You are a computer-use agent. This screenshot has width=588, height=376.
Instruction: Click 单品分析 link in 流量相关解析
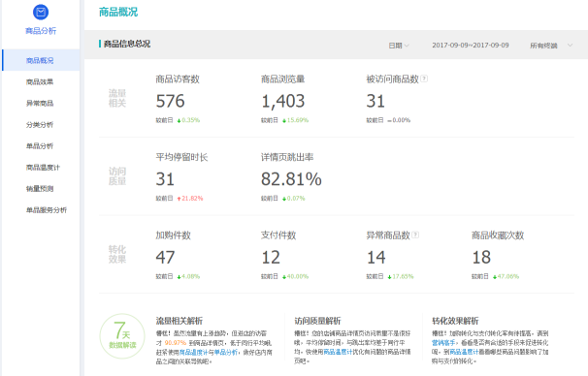coord(225,353)
